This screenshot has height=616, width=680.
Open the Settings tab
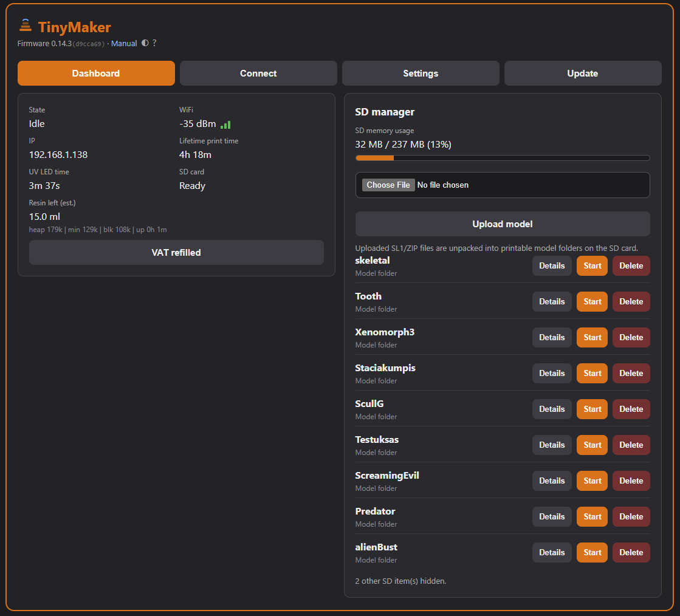coord(421,74)
